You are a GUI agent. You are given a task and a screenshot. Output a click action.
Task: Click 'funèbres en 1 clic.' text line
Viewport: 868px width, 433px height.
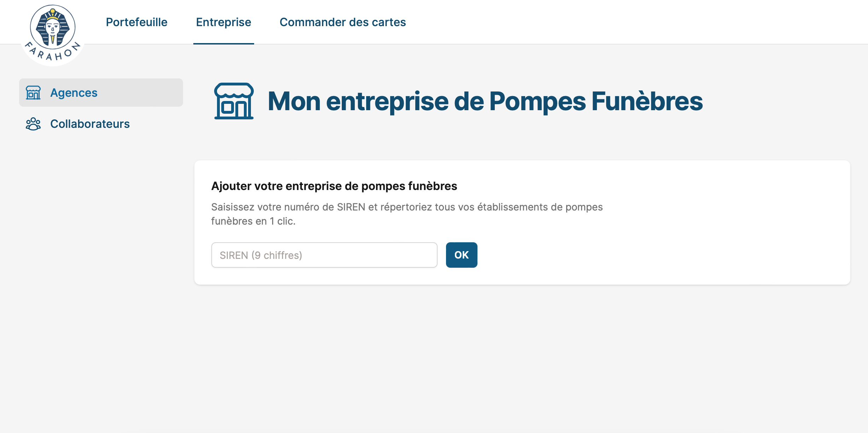[253, 221]
